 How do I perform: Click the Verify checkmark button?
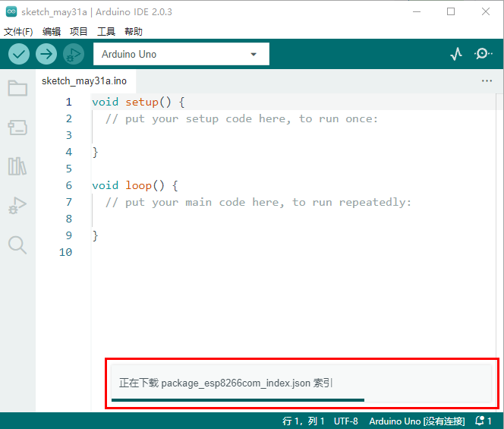point(19,54)
